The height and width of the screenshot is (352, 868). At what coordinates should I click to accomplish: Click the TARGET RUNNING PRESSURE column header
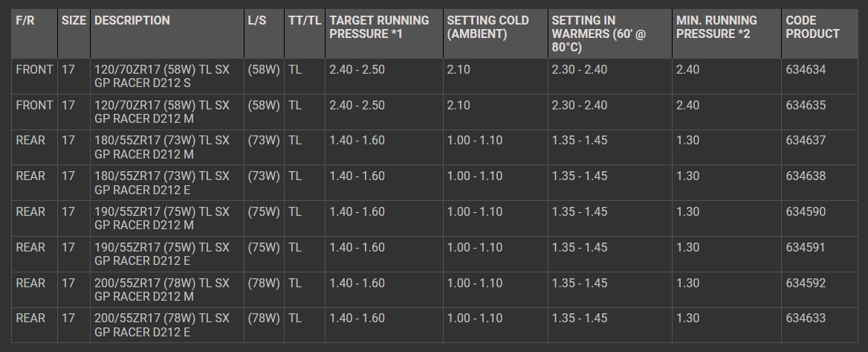pyautogui.click(x=379, y=27)
